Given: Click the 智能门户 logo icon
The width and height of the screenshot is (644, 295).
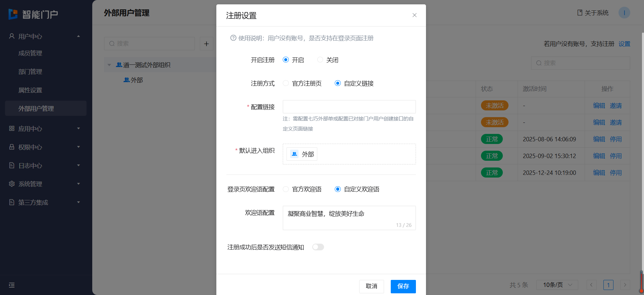Looking at the screenshot, I should [13, 14].
